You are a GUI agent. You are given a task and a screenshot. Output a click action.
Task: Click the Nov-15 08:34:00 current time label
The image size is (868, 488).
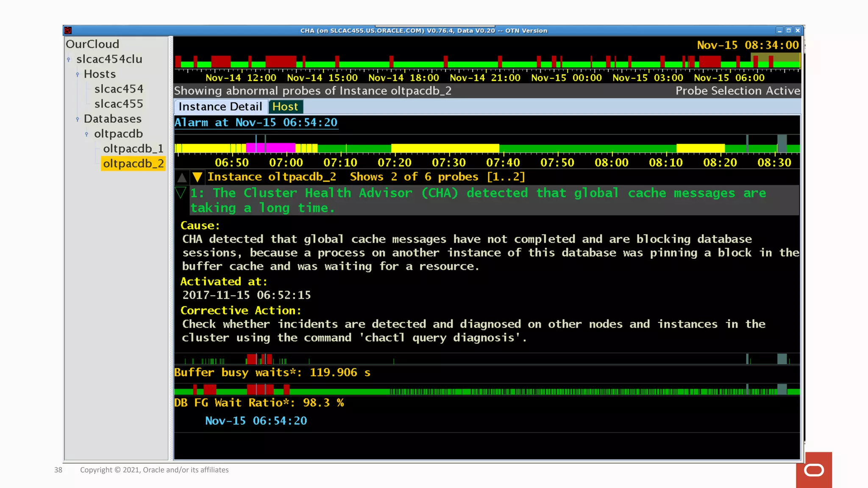[748, 45]
